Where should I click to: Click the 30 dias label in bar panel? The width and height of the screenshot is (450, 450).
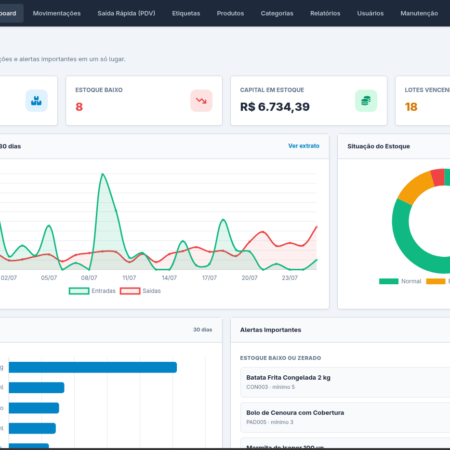click(x=203, y=330)
